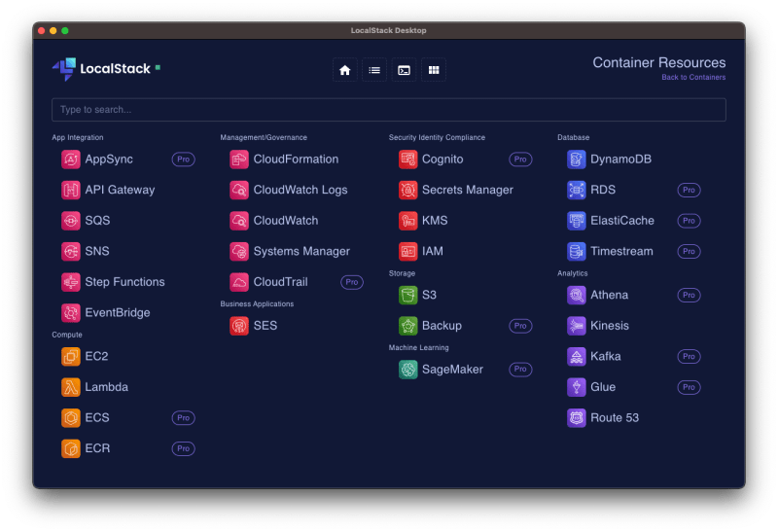Image resolution: width=778 pixels, height=532 pixels.
Task: Select the SQS service icon
Action: pos(71,221)
